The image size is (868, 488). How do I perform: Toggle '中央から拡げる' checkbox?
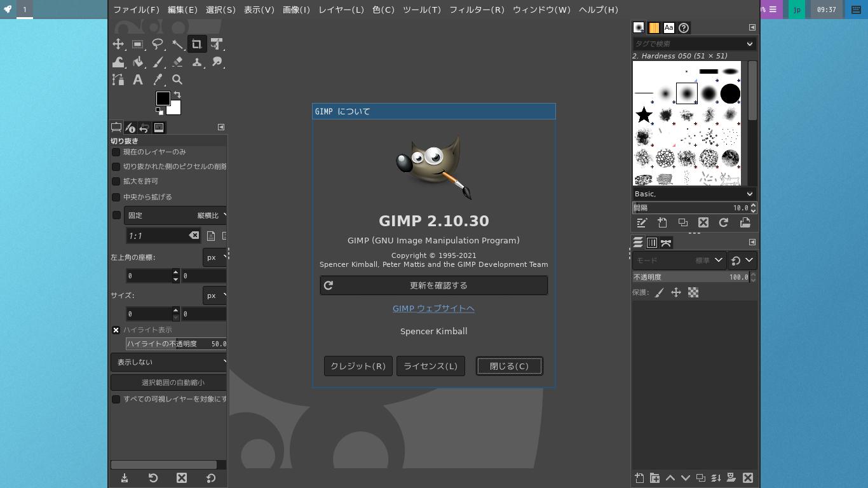[116, 197]
